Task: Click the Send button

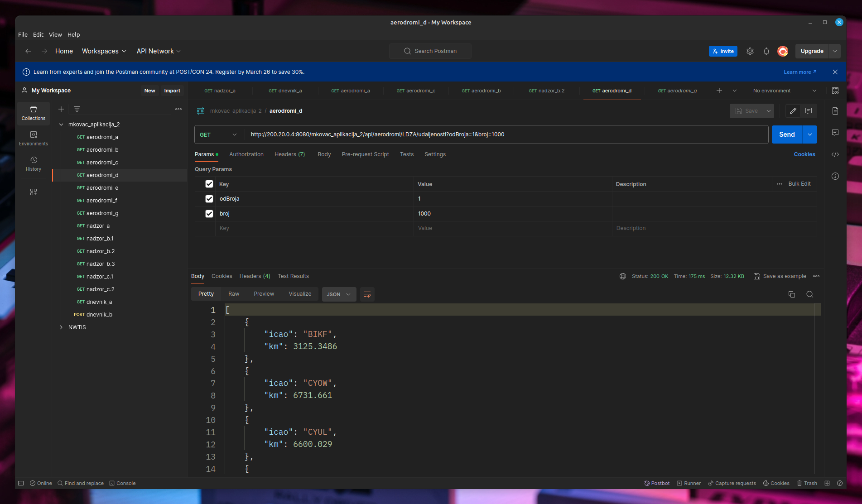Action: click(x=787, y=134)
